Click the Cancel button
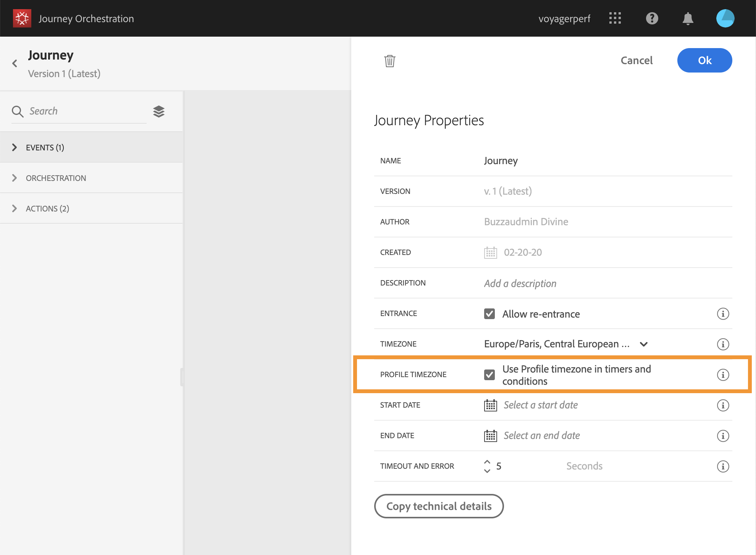This screenshot has width=756, height=555. click(636, 60)
